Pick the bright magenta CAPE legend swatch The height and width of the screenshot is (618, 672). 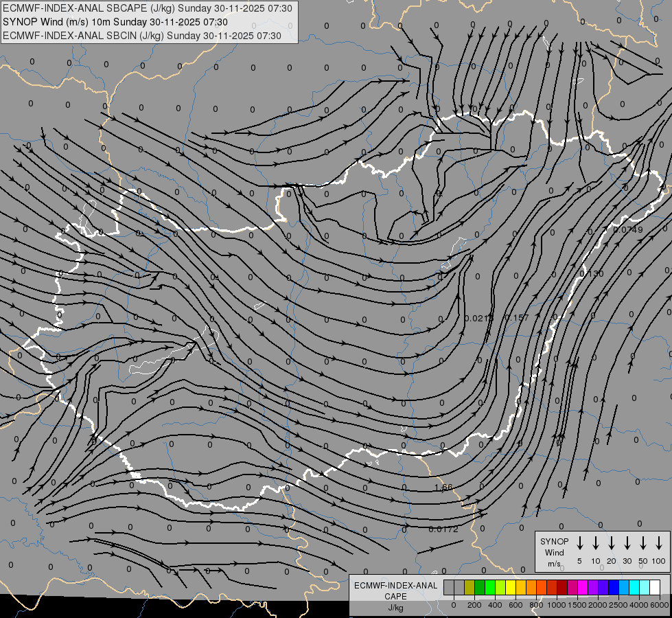point(583,587)
